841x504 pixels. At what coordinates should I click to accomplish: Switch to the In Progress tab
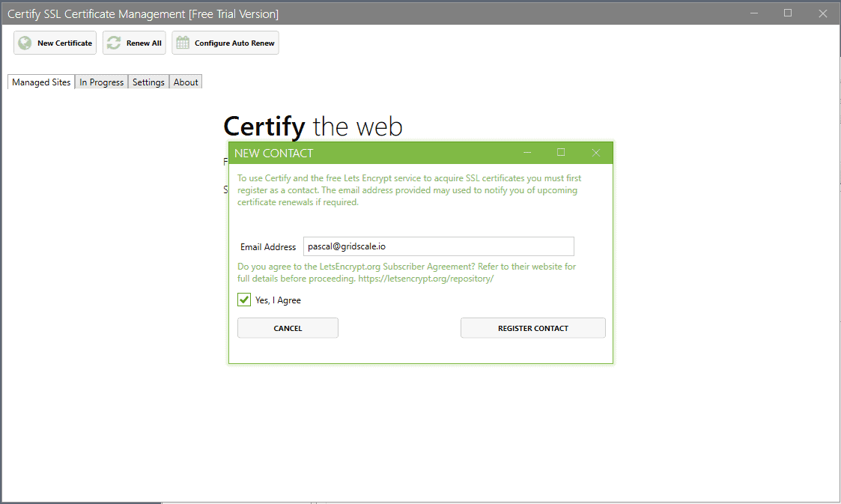click(x=101, y=82)
